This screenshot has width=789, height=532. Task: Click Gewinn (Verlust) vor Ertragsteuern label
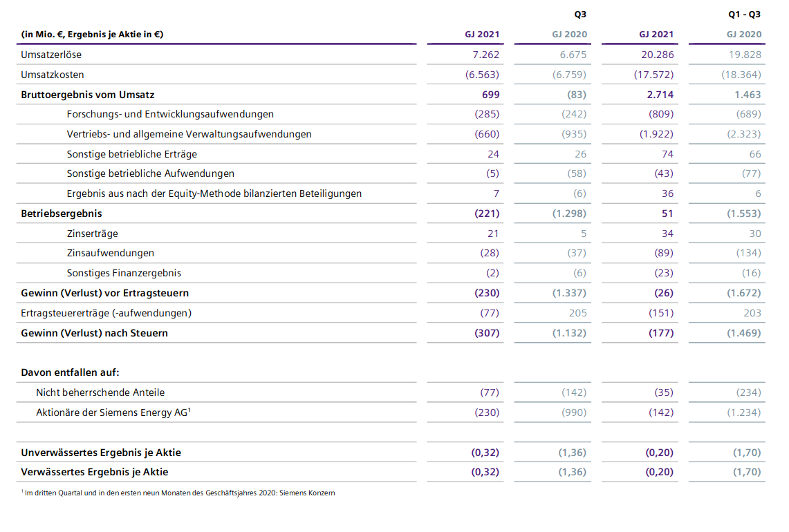104,293
